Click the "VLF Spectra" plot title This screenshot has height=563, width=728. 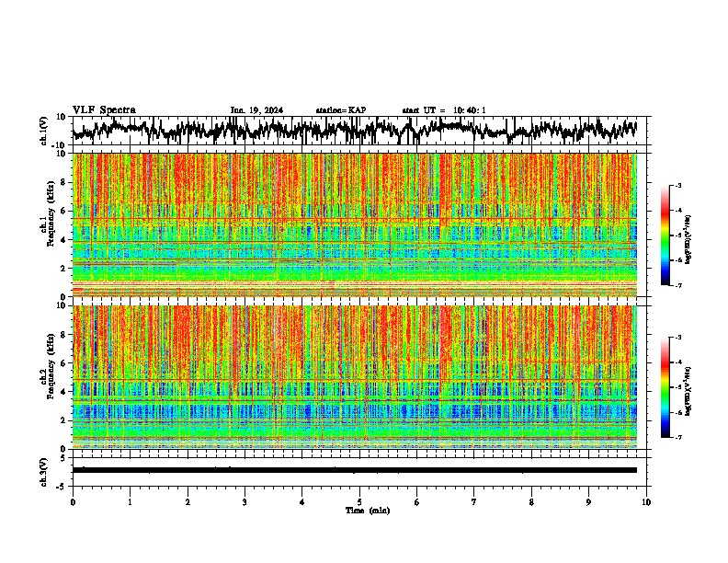coord(104,110)
